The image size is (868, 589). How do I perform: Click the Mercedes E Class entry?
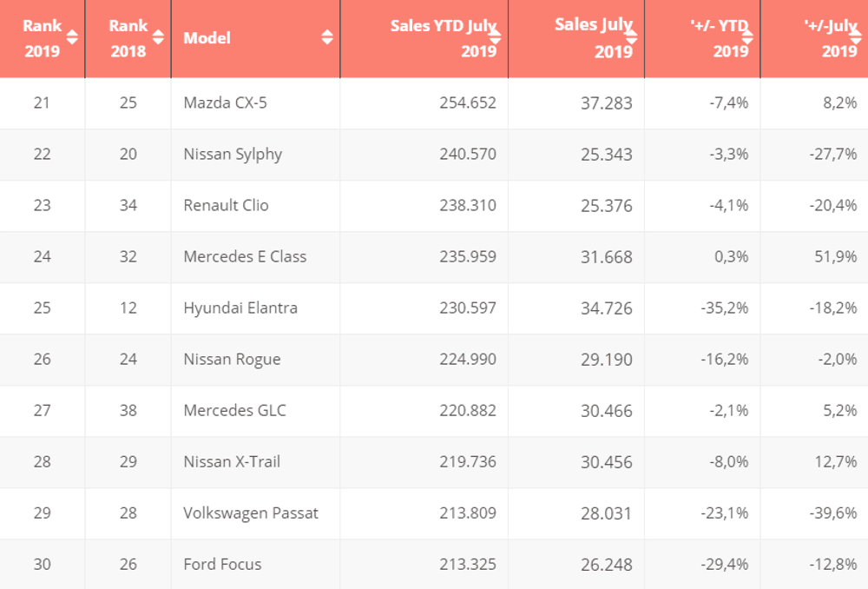coord(245,256)
